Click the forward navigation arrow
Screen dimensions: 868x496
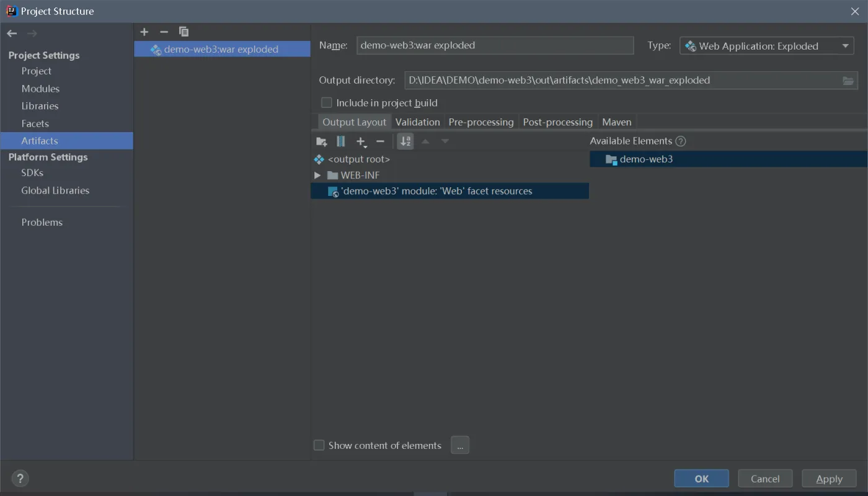click(x=32, y=33)
